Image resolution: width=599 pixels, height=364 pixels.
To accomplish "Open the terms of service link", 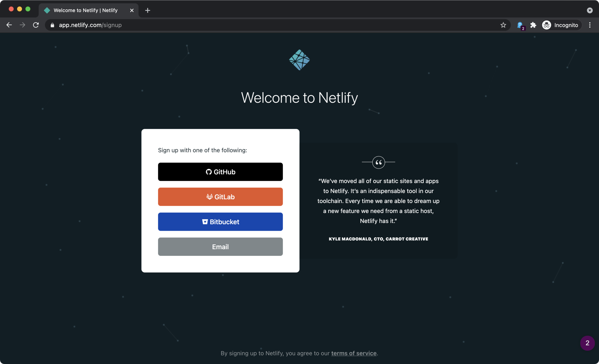I will click(x=354, y=353).
